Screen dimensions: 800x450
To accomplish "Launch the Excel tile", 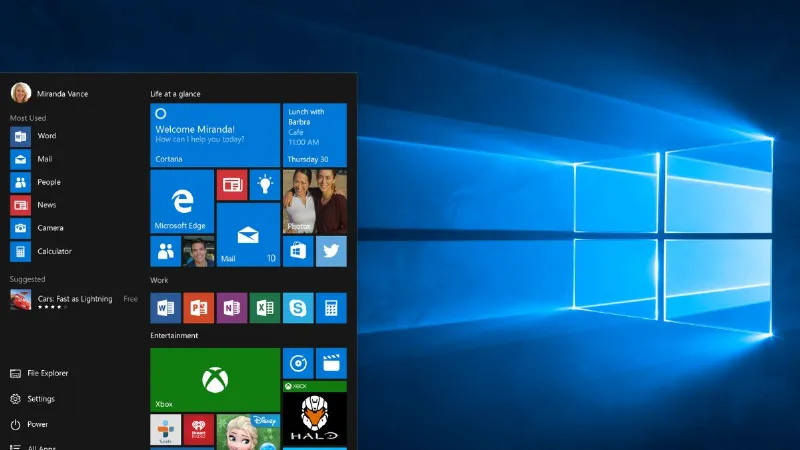I will coord(265,308).
